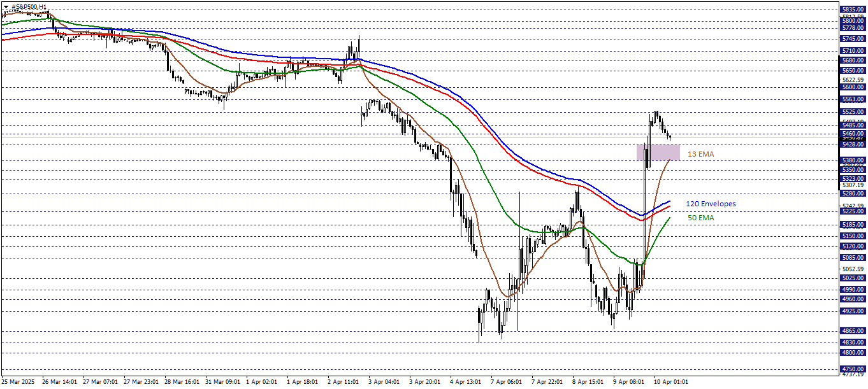This screenshot has height=389, width=868.
Task: Click the 5680.00 price level label
Action: pos(853,60)
